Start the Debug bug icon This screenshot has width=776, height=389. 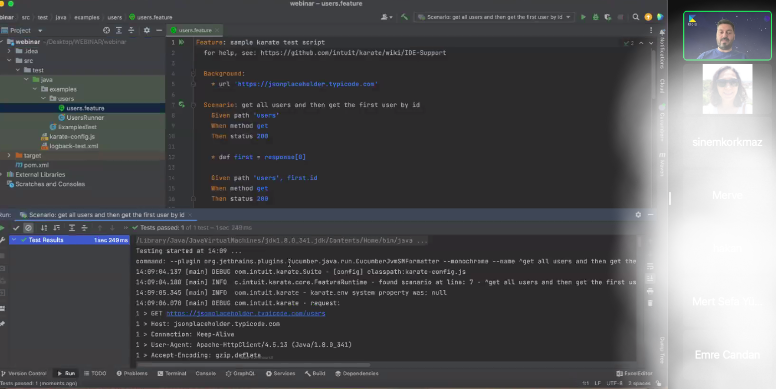(595, 17)
